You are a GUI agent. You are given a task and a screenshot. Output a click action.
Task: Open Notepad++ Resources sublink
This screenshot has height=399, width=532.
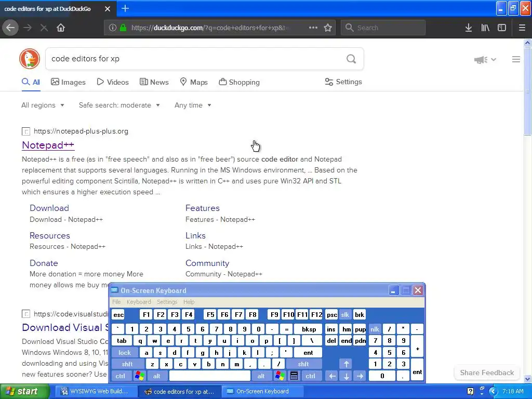(49, 235)
